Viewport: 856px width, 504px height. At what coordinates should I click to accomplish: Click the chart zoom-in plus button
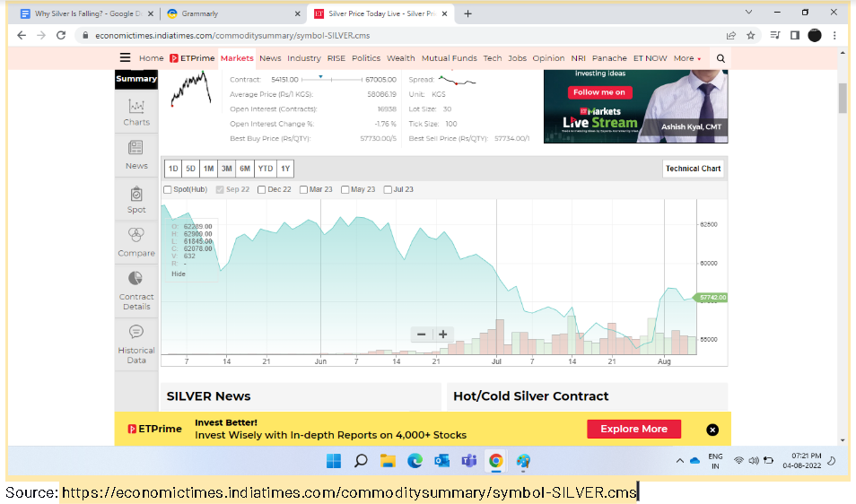[441, 335]
